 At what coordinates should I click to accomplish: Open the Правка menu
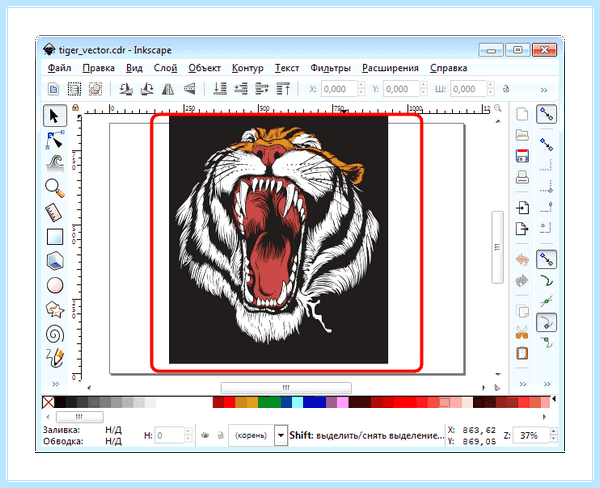click(98, 68)
